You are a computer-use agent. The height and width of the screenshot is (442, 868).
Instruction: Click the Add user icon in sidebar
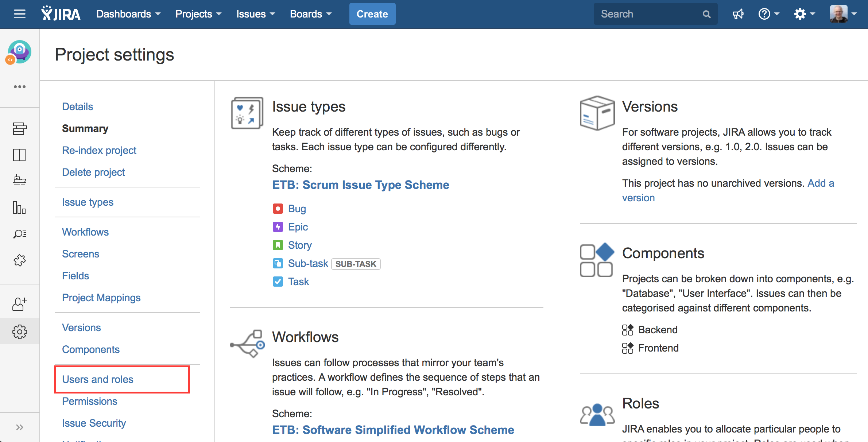click(x=20, y=304)
